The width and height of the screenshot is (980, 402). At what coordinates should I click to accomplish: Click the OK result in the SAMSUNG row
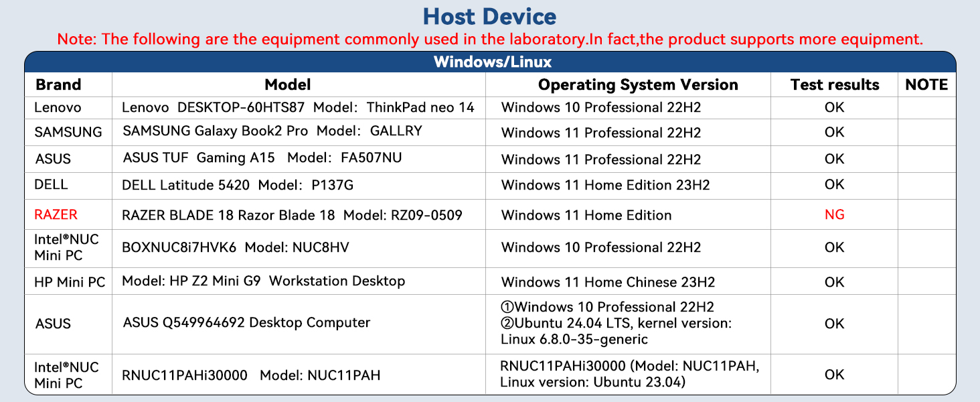coord(835,132)
